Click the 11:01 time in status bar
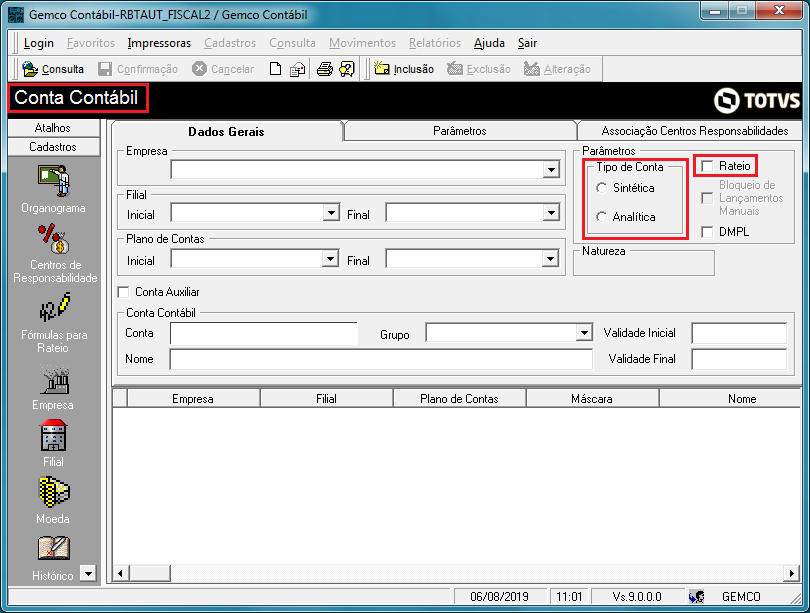 point(569,596)
